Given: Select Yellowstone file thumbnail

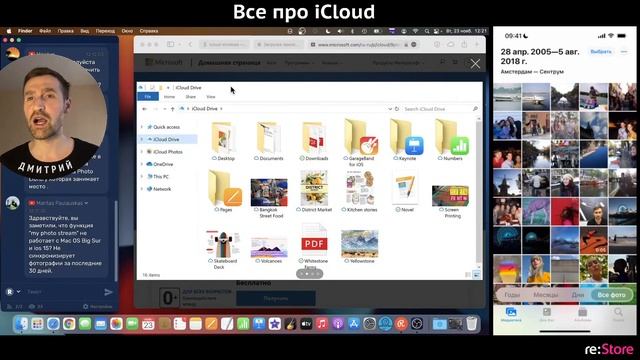Looking at the screenshot, I should tap(360, 244).
